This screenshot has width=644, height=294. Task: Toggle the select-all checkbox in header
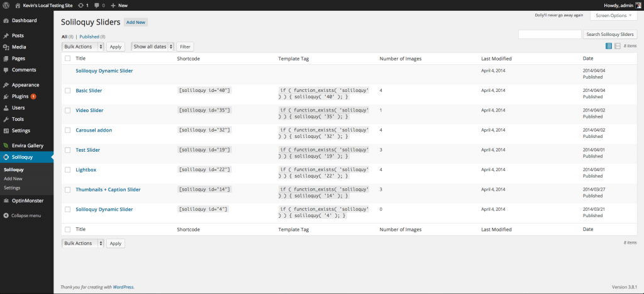point(67,59)
